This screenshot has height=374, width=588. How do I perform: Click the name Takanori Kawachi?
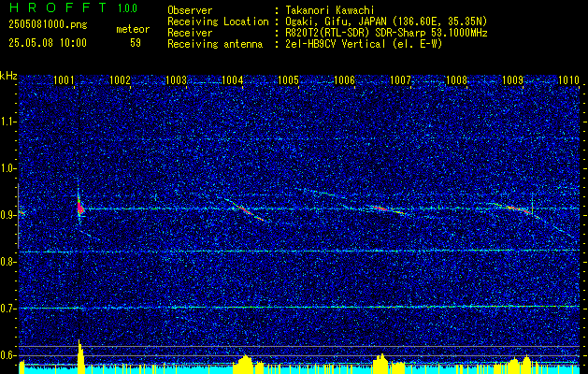point(330,10)
